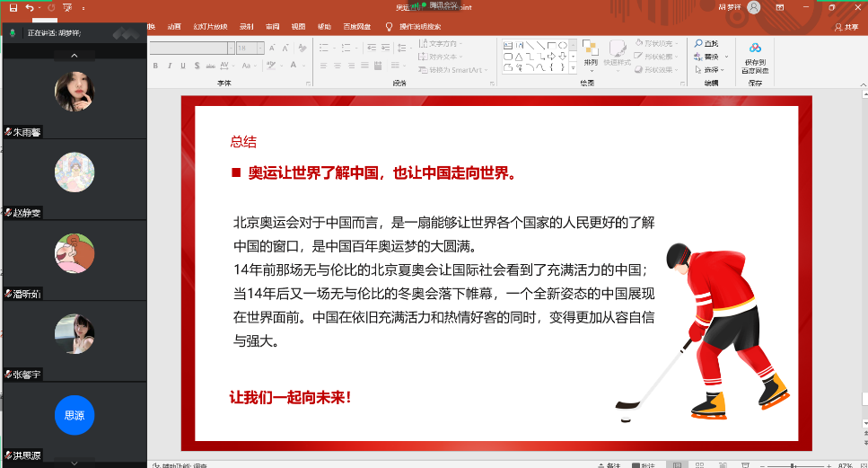Switch to the 视图 ribbon tab
Screen dimensions: 868x468
(x=298, y=27)
